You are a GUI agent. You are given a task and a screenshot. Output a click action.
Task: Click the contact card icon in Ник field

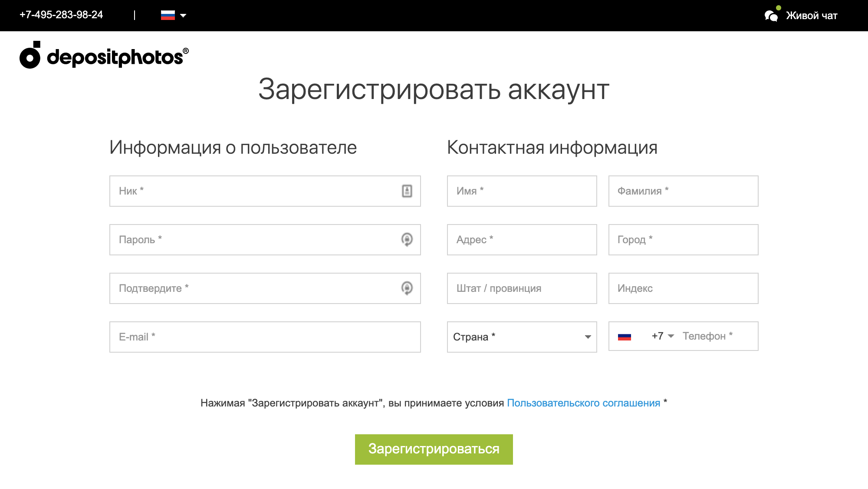tap(407, 191)
